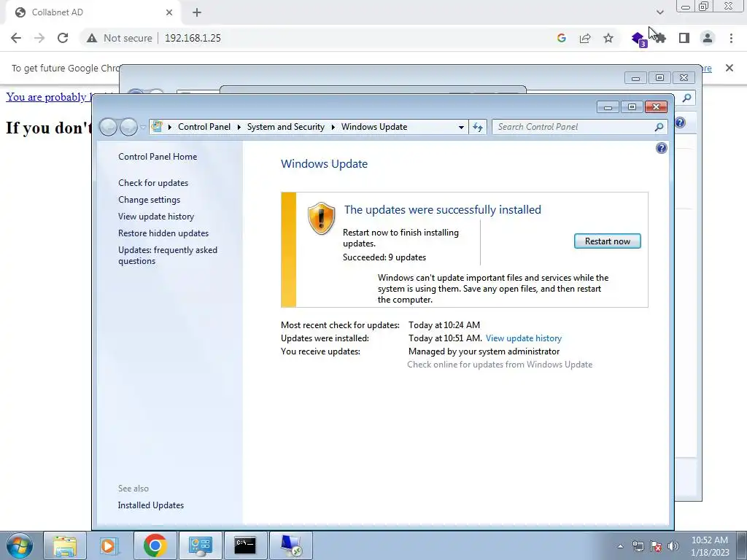Click Control Panel taskbar icon
The height and width of the screenshot is (560, 747).
tap(200, 545)
